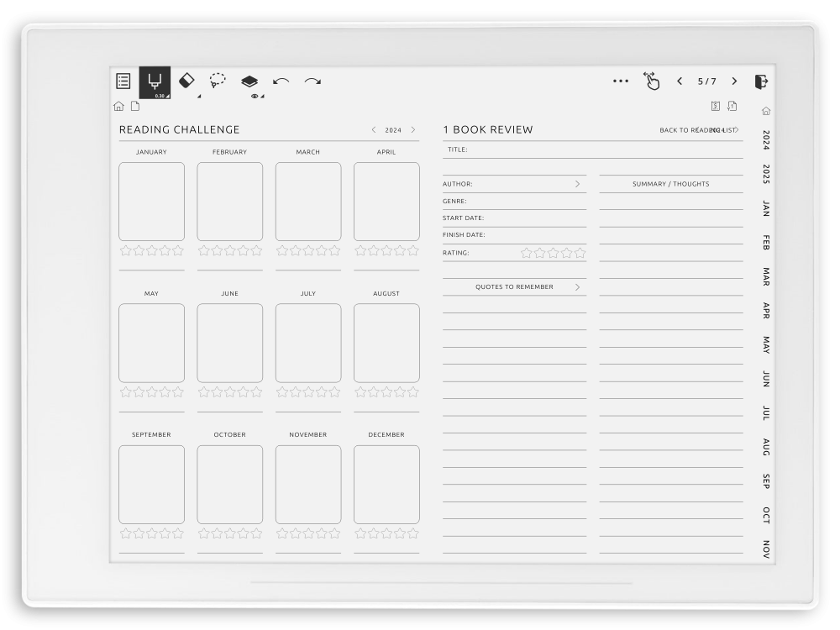Screen dimensions: 840x630
Task: Open the DECEMBER book cover box
Action: pyautogui.click(x=386, y=485)
